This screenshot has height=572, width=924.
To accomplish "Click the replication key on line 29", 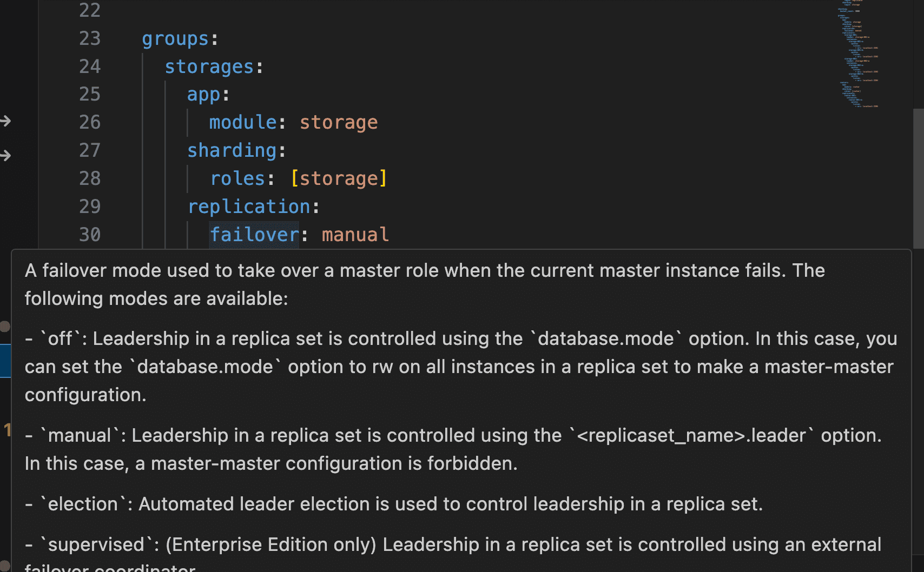I will click(249, 207).
